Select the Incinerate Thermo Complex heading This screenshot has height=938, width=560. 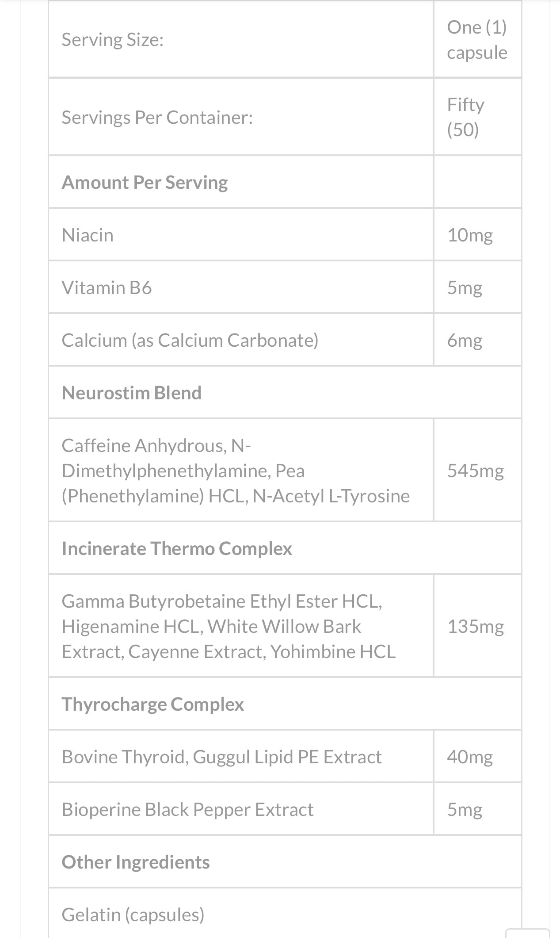tap(177, 548)
